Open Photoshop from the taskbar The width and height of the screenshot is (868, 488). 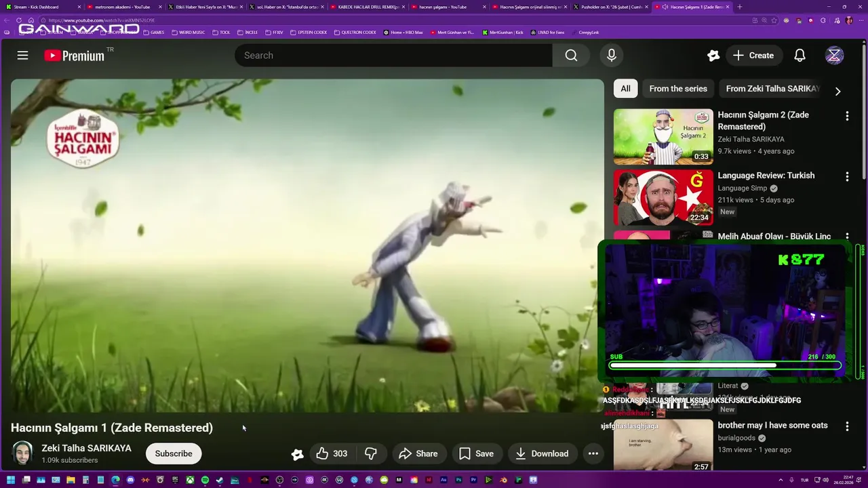458,480
